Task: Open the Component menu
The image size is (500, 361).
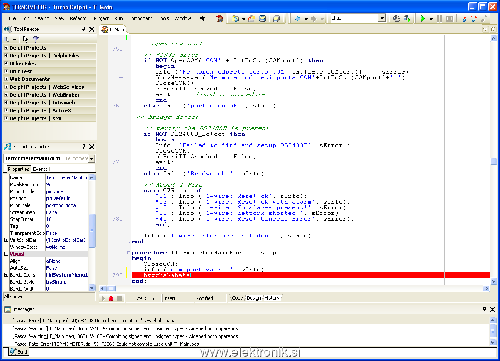Action: [x=142, y=18]
